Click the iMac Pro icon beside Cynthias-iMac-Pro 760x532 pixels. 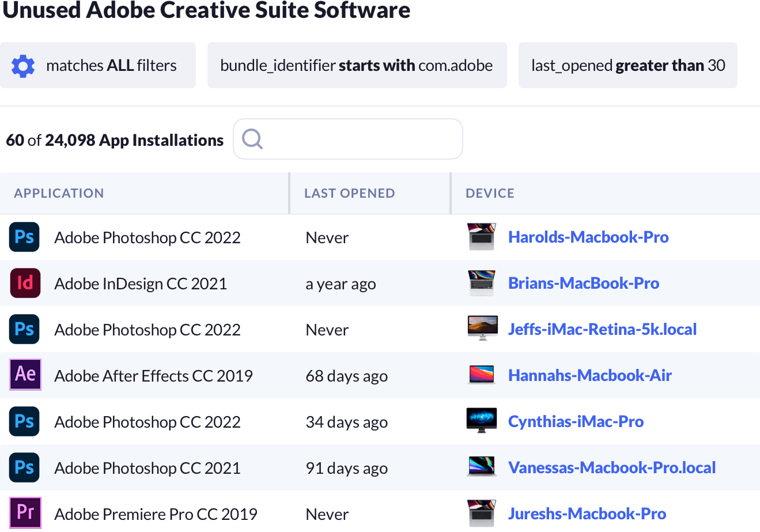tap(482, 421)
